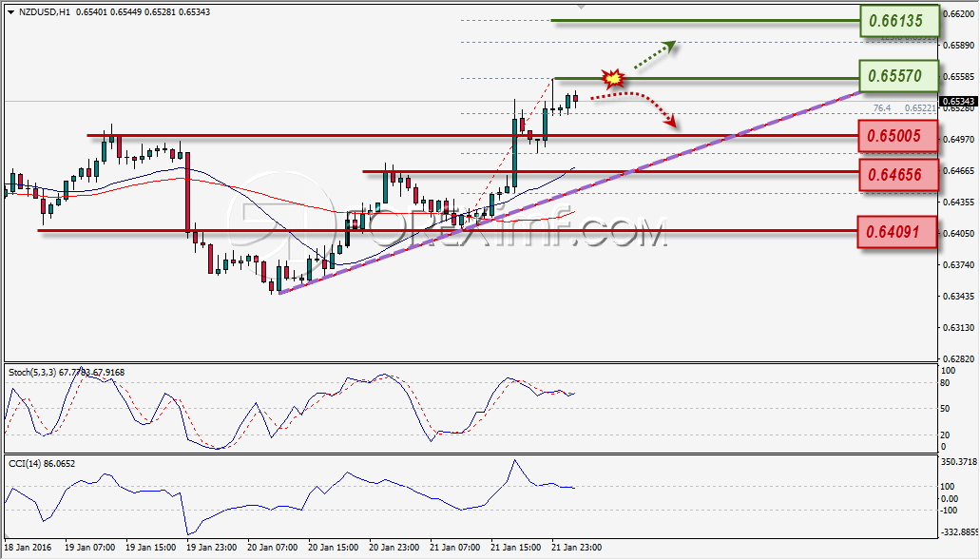
Task: Click the 20 Jan 07:00 time label
Action: (x=273, y=548)
